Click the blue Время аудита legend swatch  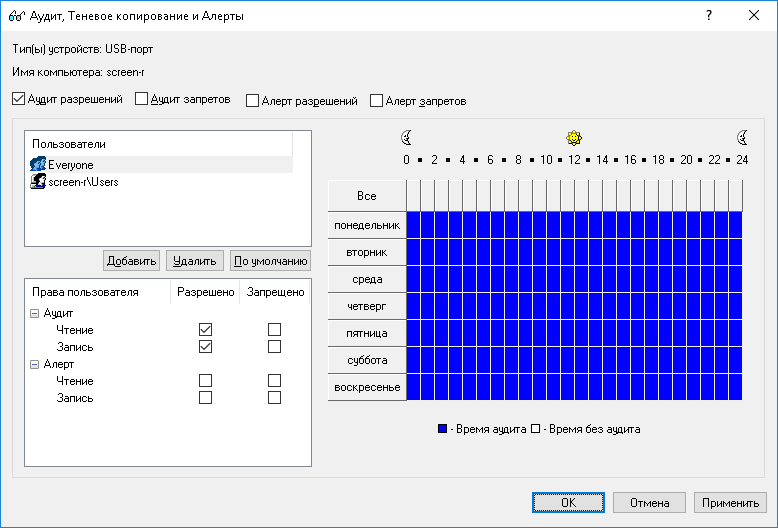(x=442, y=429)
